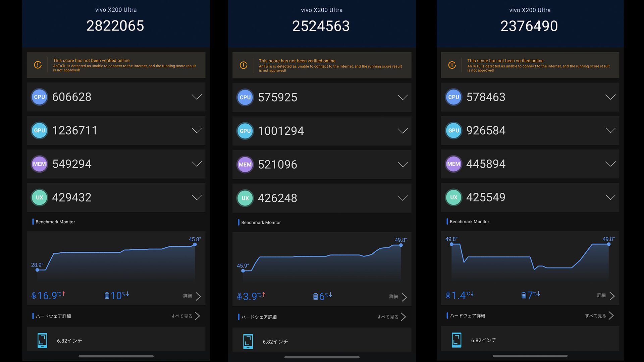
Task: Click the ハードウェア詳細 heading in the 2524563 panel
Action: click(259, 317)
